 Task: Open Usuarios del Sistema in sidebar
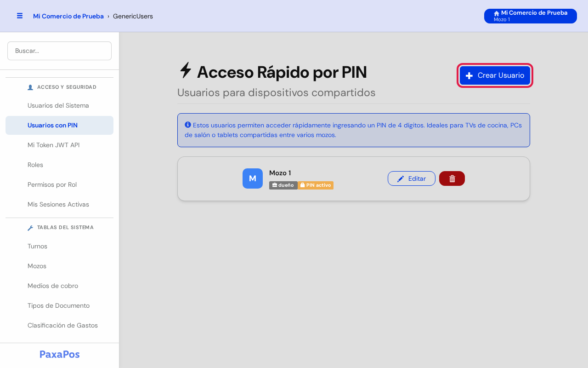click(x=59, y=105)
